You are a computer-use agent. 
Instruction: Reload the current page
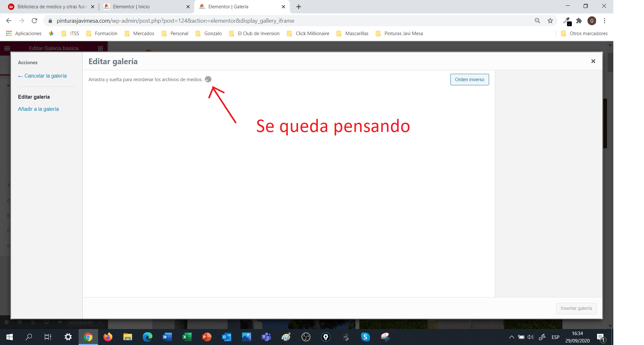pyautogui.click(x=34, y=21)
